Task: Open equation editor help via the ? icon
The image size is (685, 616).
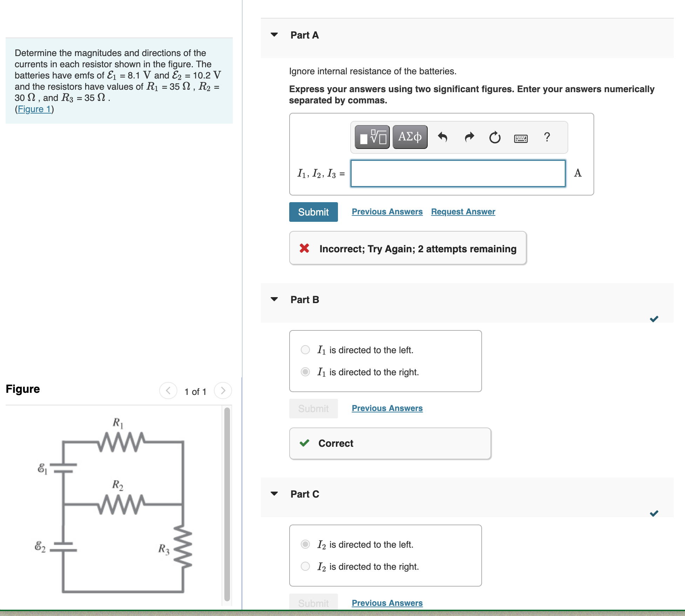Action: (547, 137)
